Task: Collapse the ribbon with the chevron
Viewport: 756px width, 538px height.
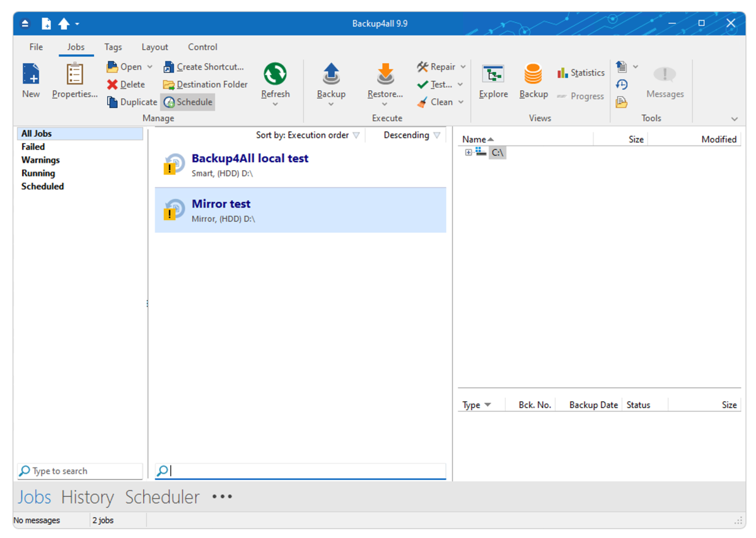Action: tap(735, 119)
